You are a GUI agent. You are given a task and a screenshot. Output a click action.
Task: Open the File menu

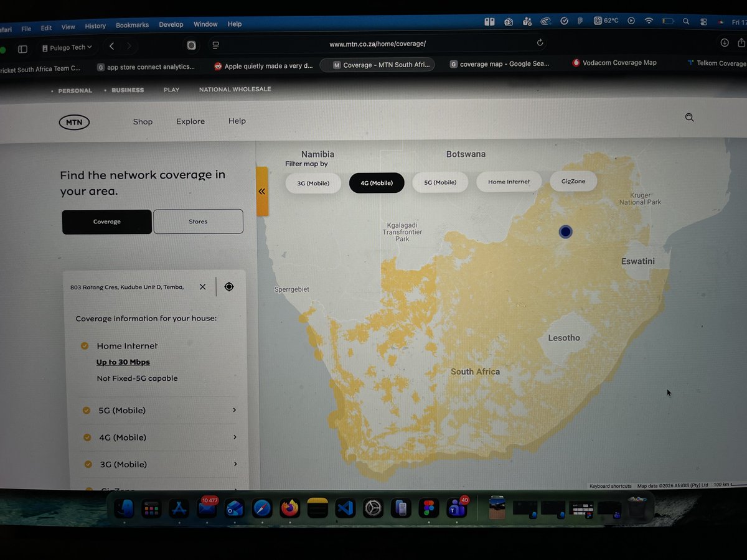click(26, 28)
